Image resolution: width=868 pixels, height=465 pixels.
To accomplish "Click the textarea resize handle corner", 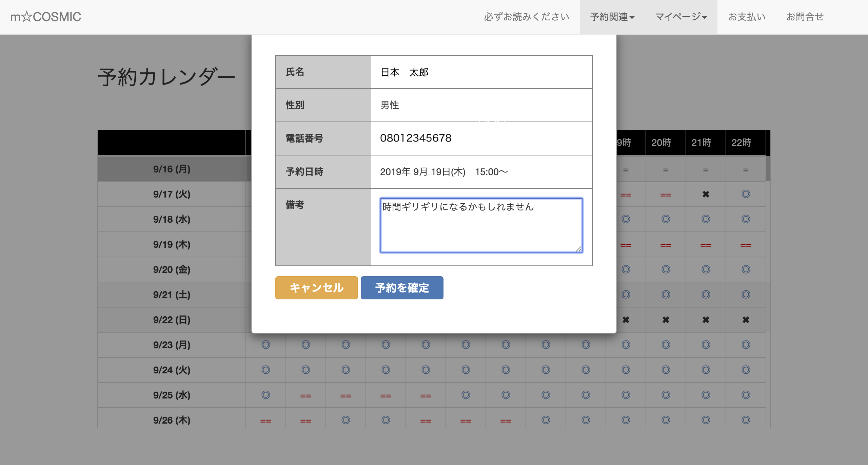I will [x=579, y=249].
